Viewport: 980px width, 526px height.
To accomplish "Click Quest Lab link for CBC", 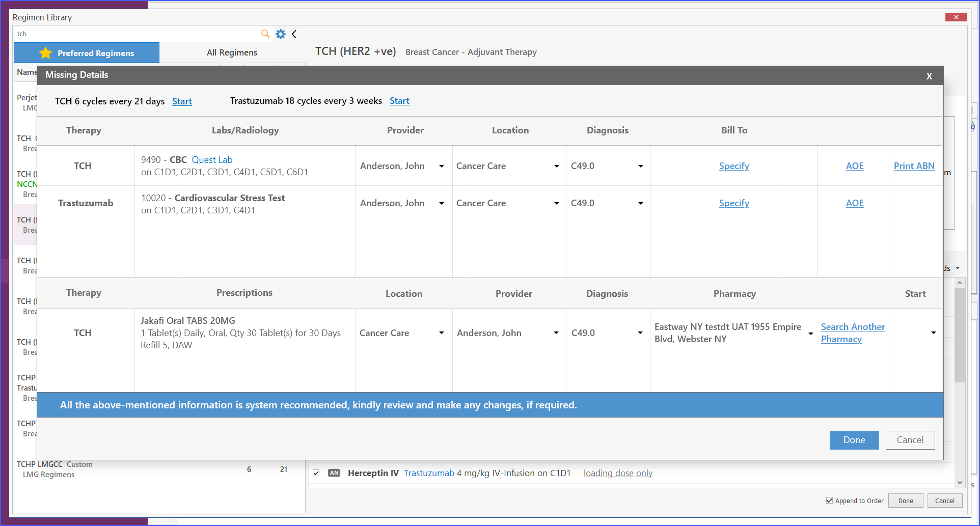I will [x=212, y=160].
